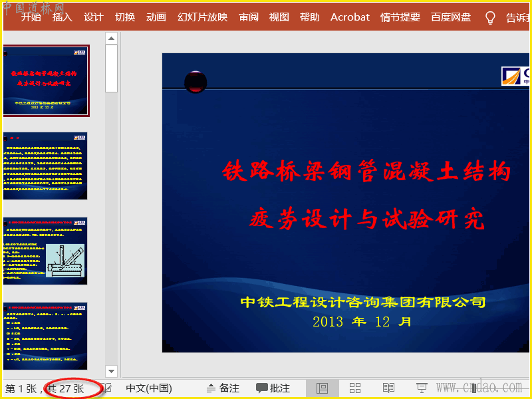The height and width of the screenshot is (399, 532).
Task: Click the company logo on the slide
Action: pyautogui.click(x=515, y=76)
